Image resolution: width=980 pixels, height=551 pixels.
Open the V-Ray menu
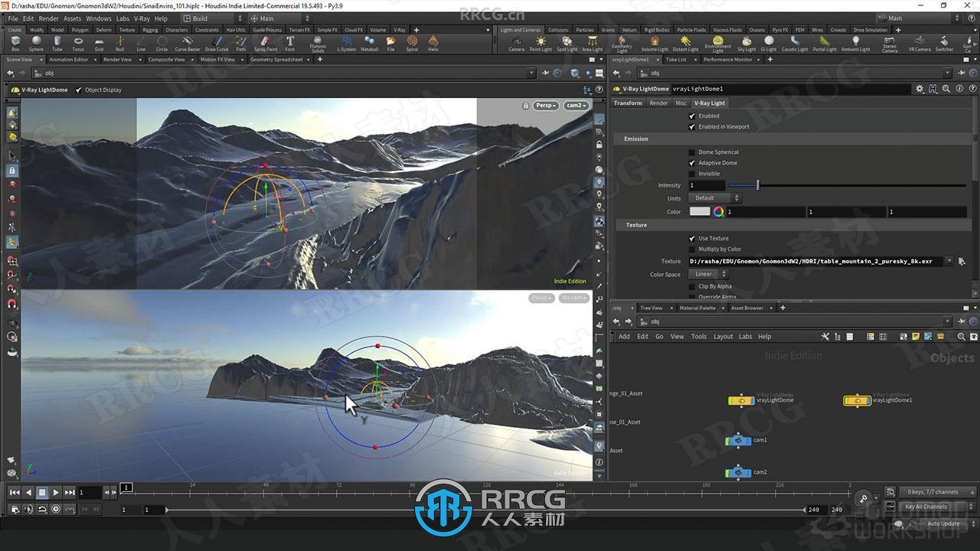(x=142, y=18)
